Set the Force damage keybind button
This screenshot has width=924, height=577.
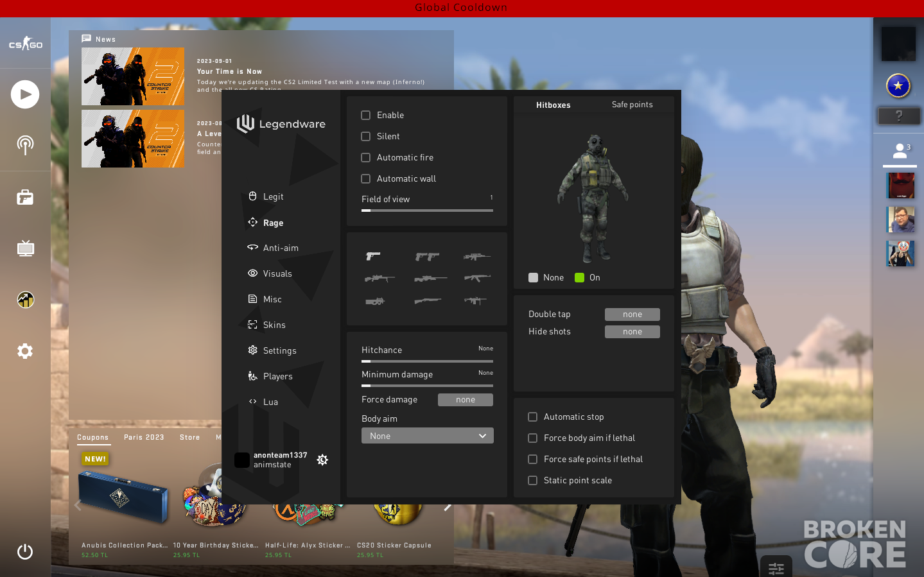click(466, 400)
